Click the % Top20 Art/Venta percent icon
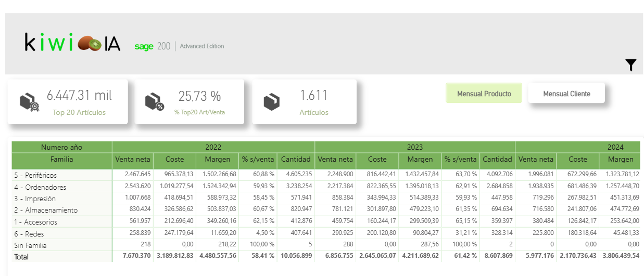This screenshot has height=276, width=644. point(154,102)
